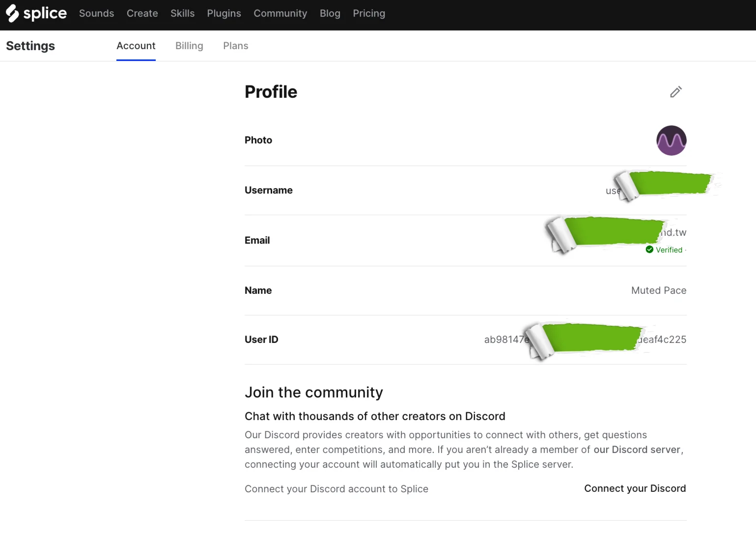Switch to the Billing tab
The image size is (756, 536).
coord(189,46)
